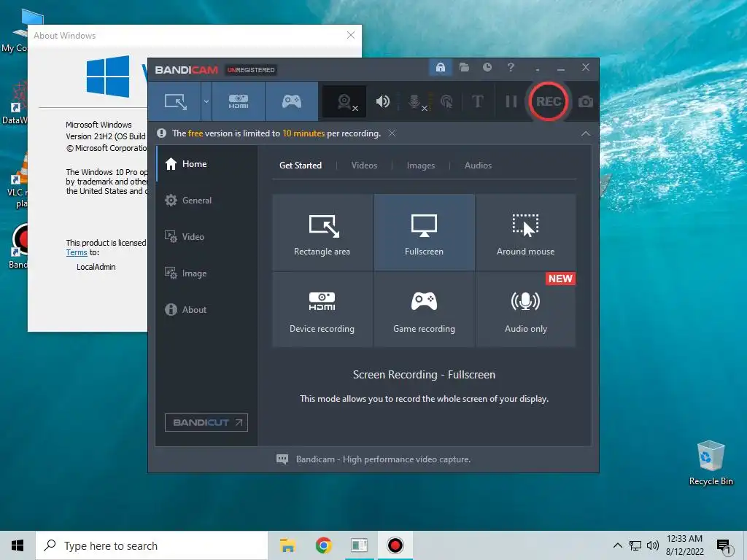Select HDMI device recording mode in toolbar

pos(239,101)
